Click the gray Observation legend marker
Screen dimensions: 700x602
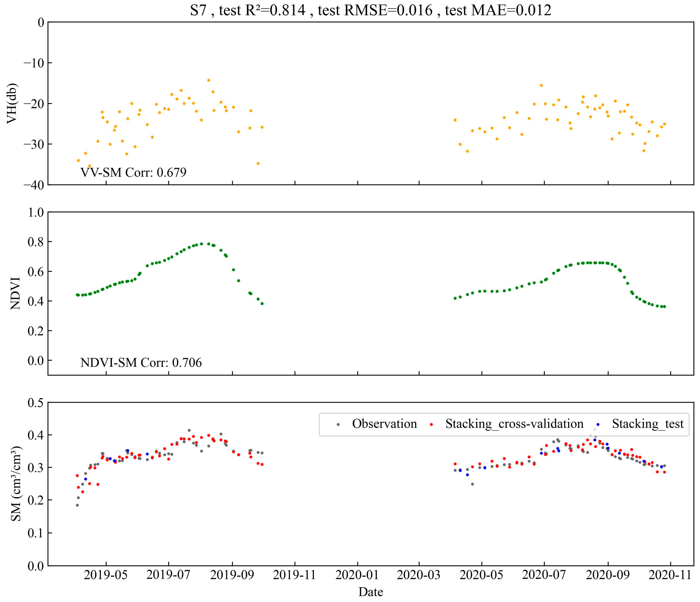(x=338, y=424)
